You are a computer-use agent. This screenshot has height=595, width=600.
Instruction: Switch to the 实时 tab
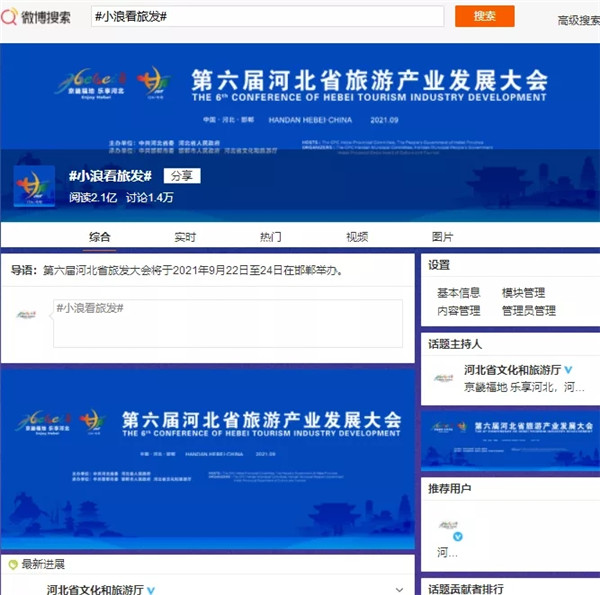tap(185, 237)
